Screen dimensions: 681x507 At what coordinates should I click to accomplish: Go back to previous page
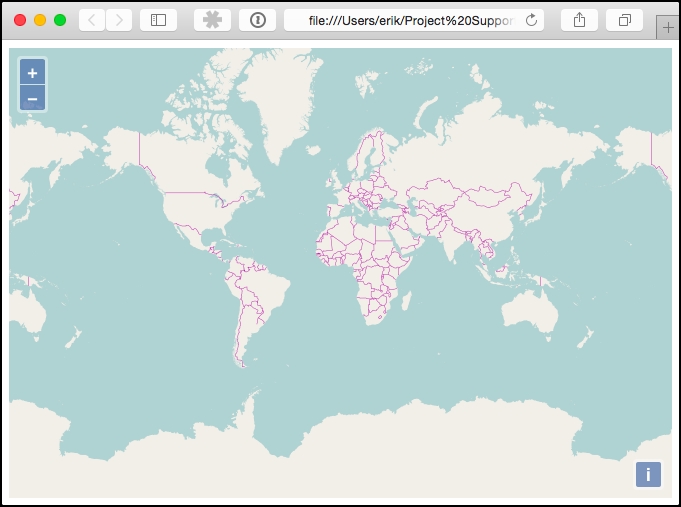point(92,20)
